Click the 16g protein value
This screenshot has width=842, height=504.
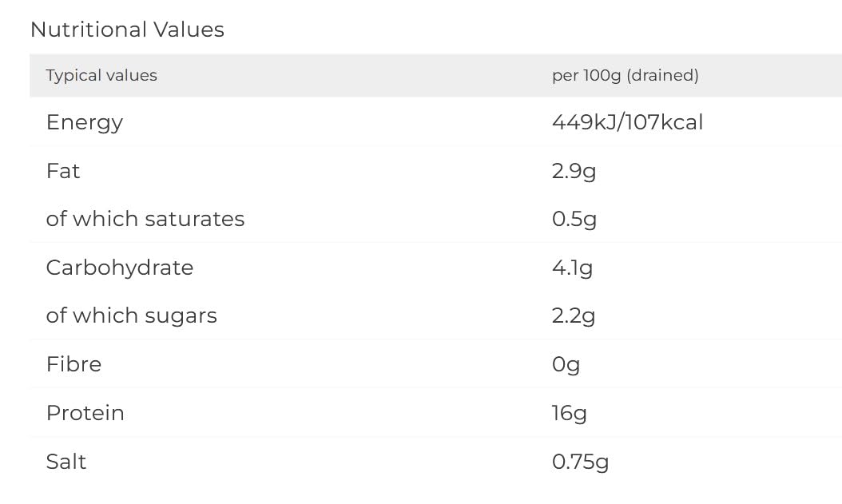pyautogui.click(x=569, y=413)
